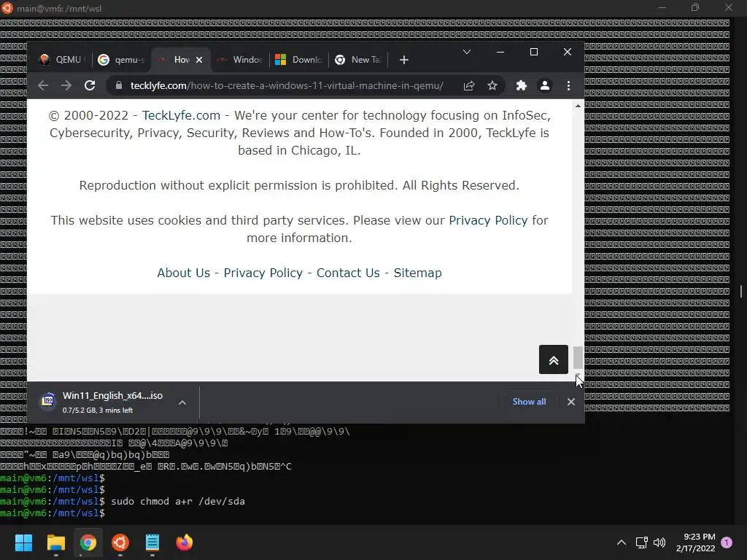747x560 pixels.
Task: Open Chrome's Extensions puzzle icon
Action: pyautogui.click(x=521, y=86)
